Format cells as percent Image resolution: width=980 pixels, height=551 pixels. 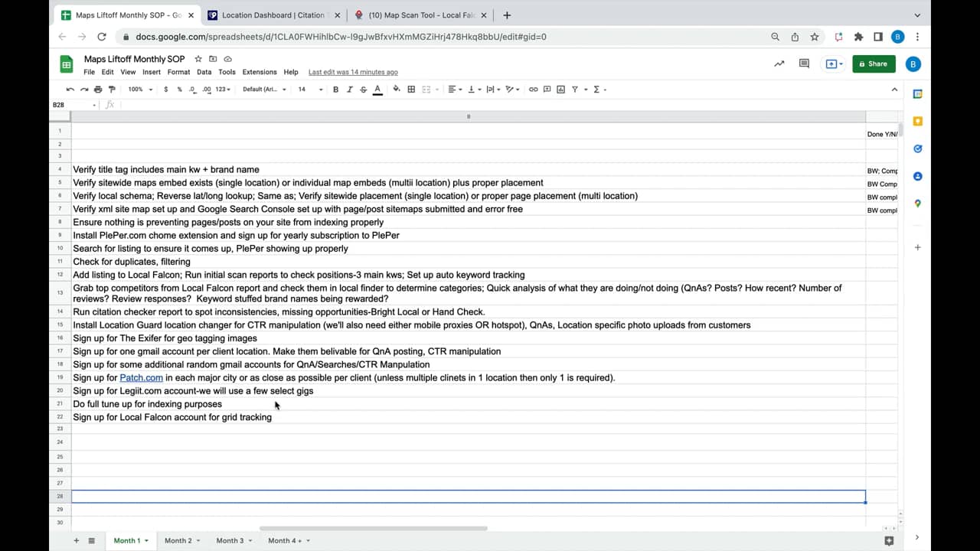tap(180, 90)
